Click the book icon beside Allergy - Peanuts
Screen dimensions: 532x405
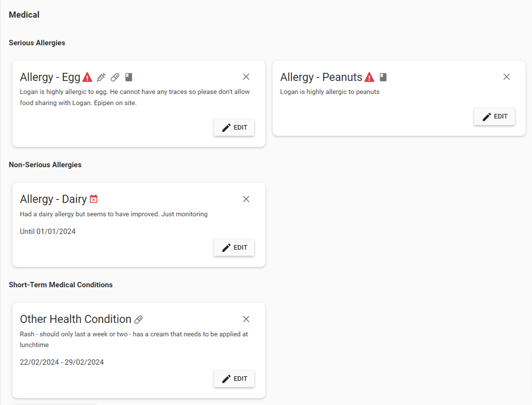383,77
